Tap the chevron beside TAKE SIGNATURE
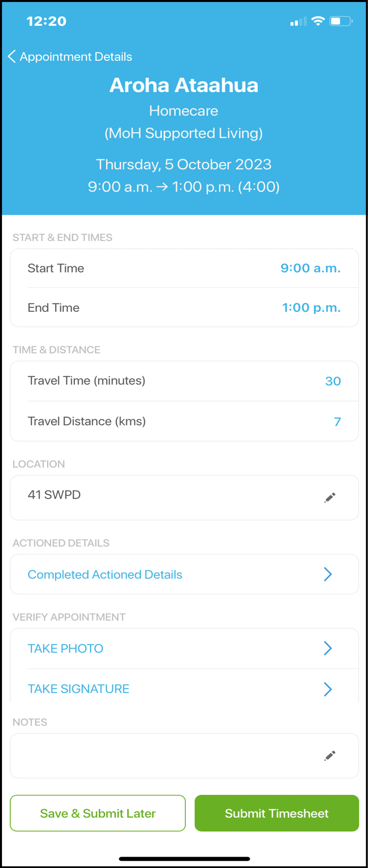 pos(328,689)
